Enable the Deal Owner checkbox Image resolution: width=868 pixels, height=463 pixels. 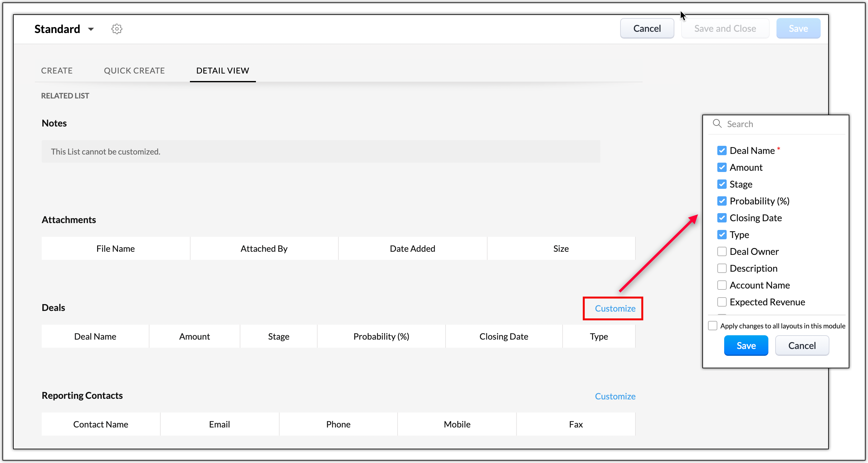click(722, 251)
